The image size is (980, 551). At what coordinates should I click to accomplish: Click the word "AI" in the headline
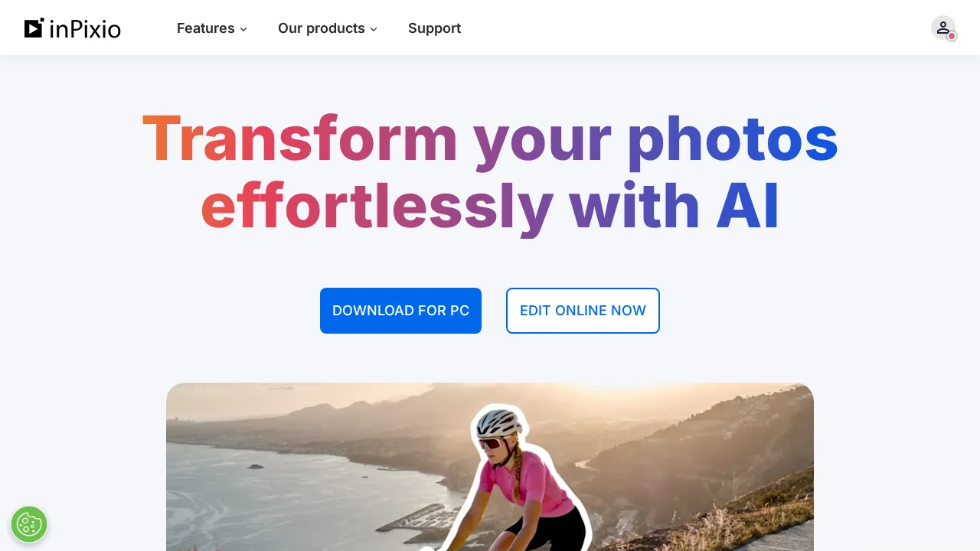pyautogui.click(x=747, y=206)
